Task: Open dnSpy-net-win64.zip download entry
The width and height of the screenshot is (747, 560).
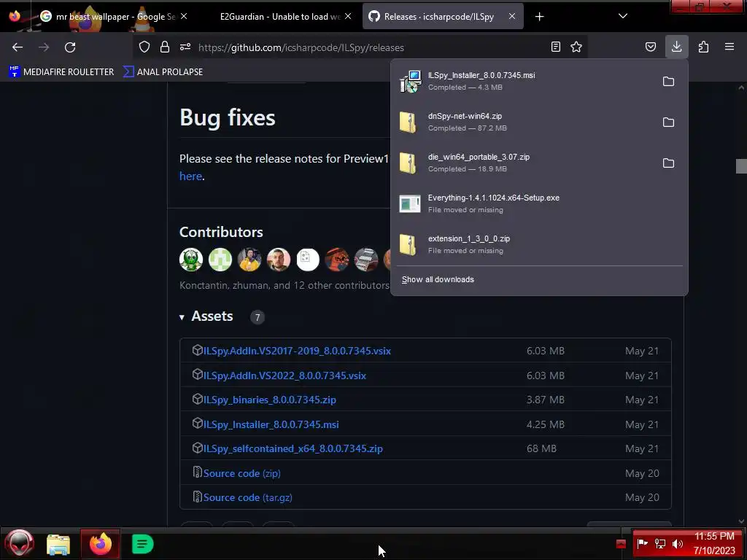Action: coord(524,122)
